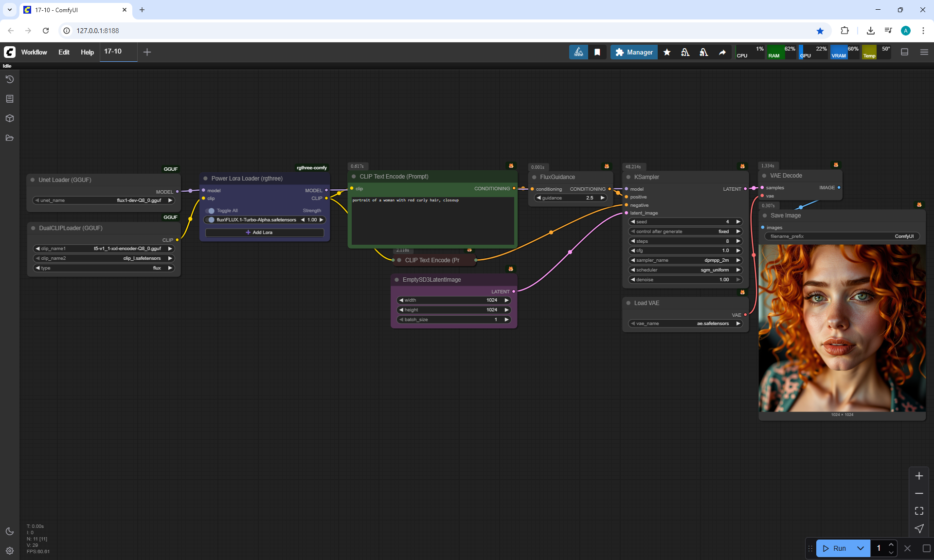
Task: Open the workflows folder sidebar icon
Action: [x=9, y=138]
